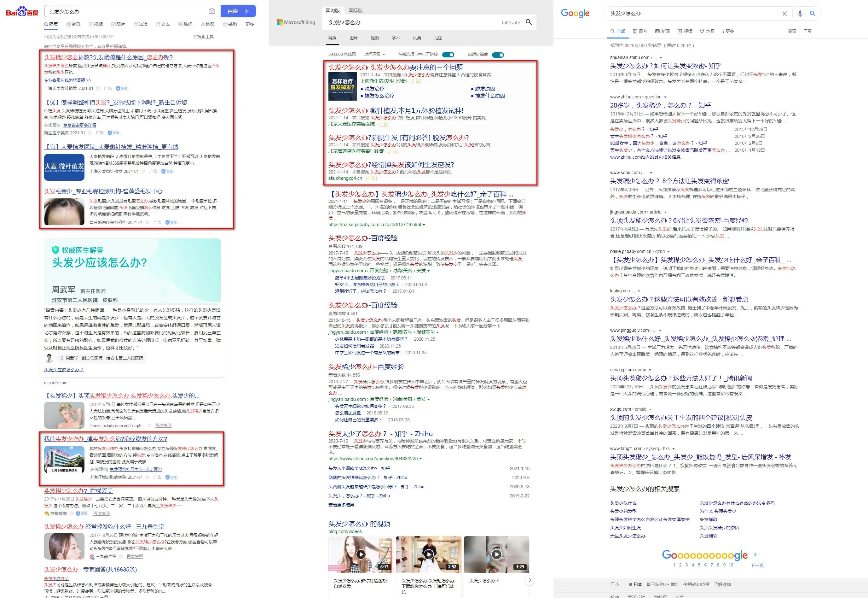Clear the Google search box with X
This screenshot has width=868, height=598.
point(784,14)
